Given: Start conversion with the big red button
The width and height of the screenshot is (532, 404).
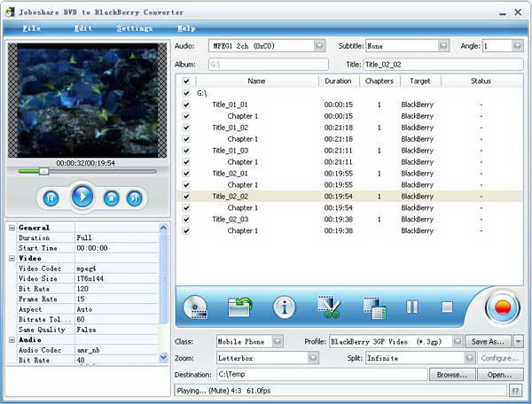Looking at the screenshot, I should [x=503, y=307].
